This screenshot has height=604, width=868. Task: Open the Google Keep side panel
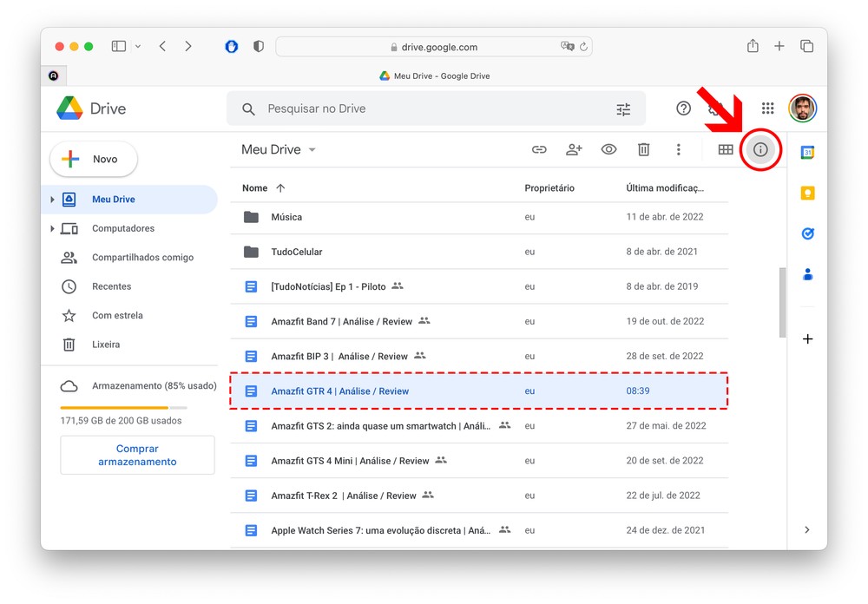[x=807, y=194]
